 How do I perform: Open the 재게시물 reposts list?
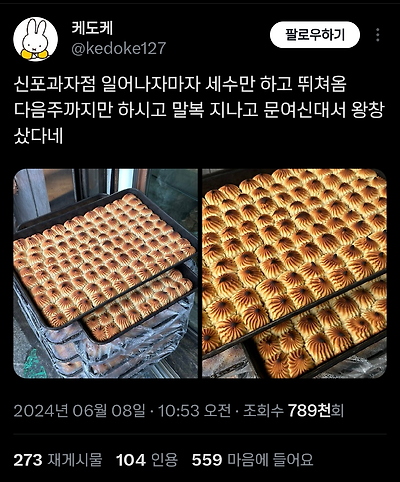coord(75,460)
